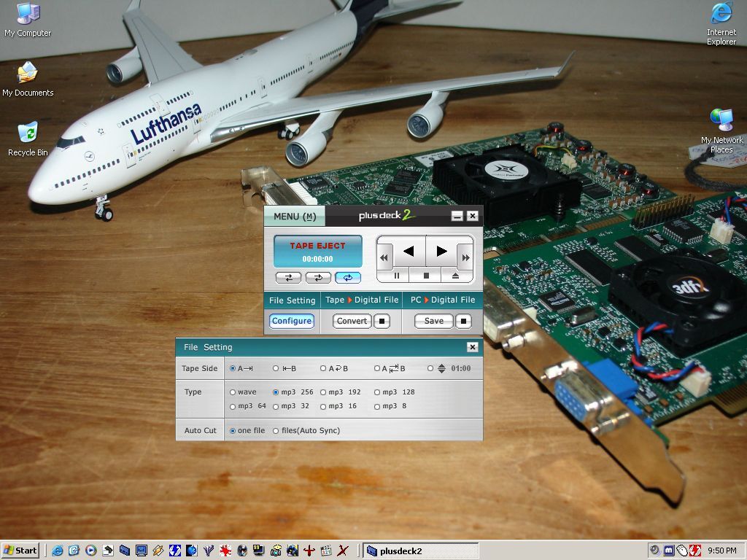Select the one-way play mode icon button
The width and height of the screenshot is (747, 560).
point(289,278)
